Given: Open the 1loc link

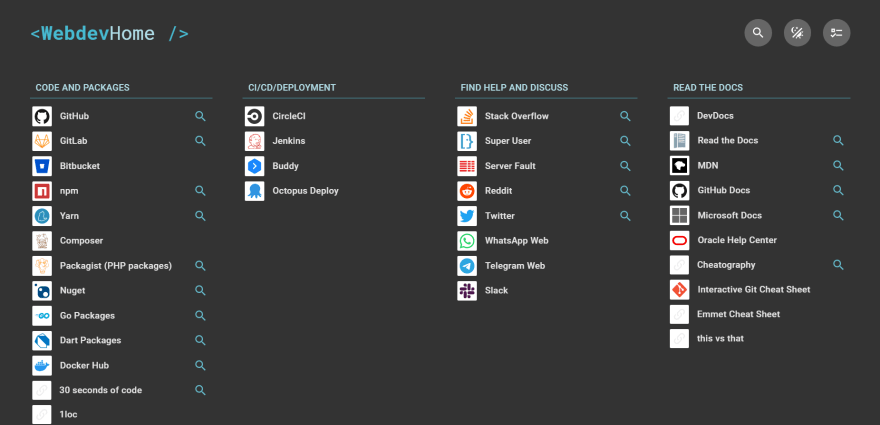Looking at the screenshot, I should (68, 414).
